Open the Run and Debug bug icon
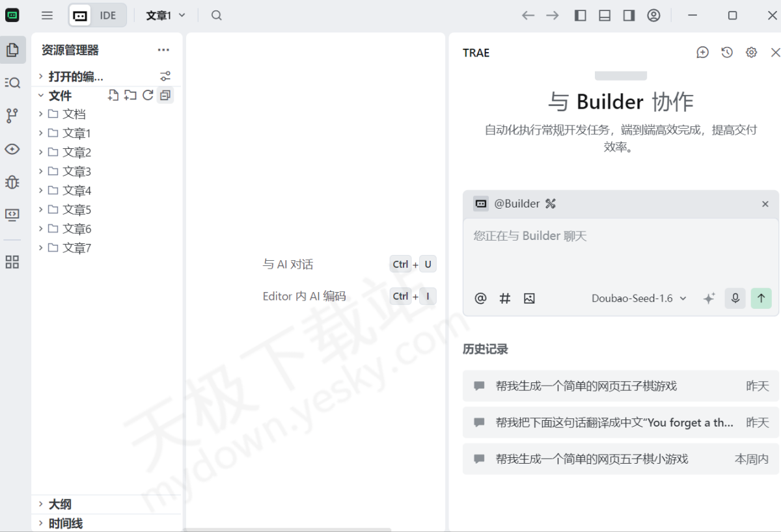781x532 pixels. (x=12, y=182)
